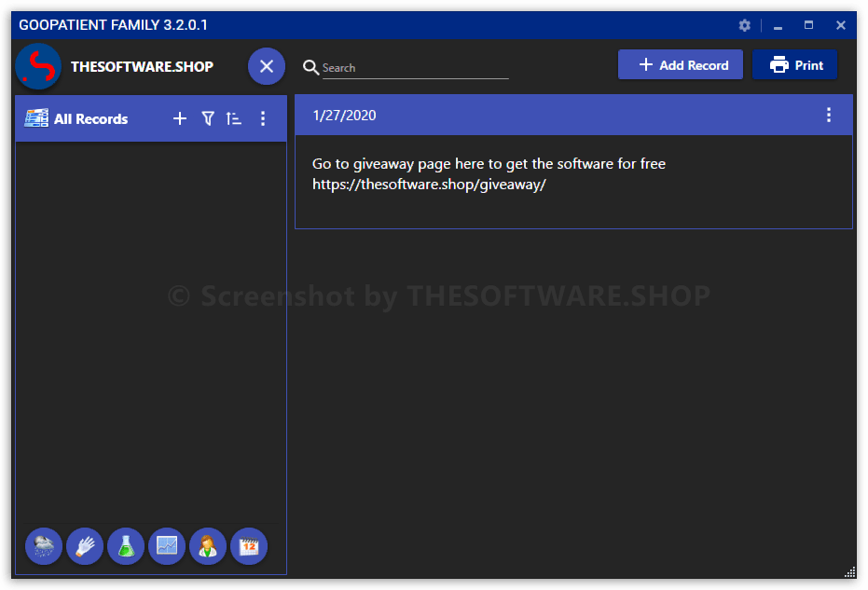The image size is (868, 590).
Task: Click the magnifier search icon
Action: tap(310, 67)
